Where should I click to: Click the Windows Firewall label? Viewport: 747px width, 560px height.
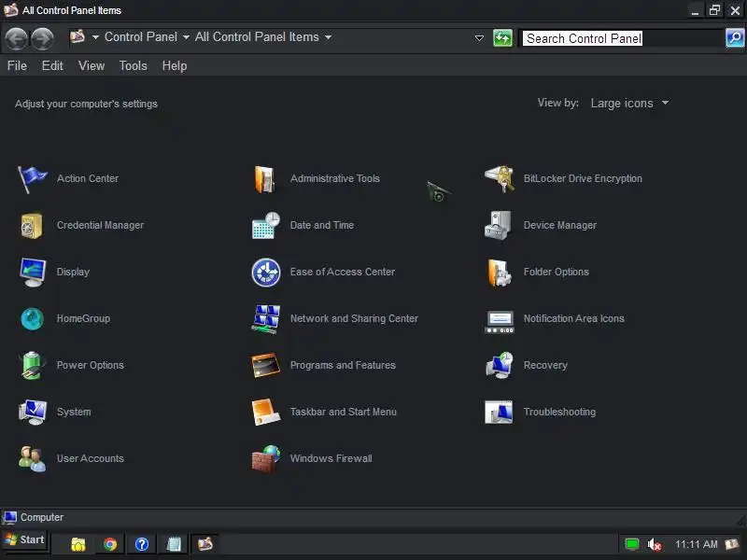(331, 458)
